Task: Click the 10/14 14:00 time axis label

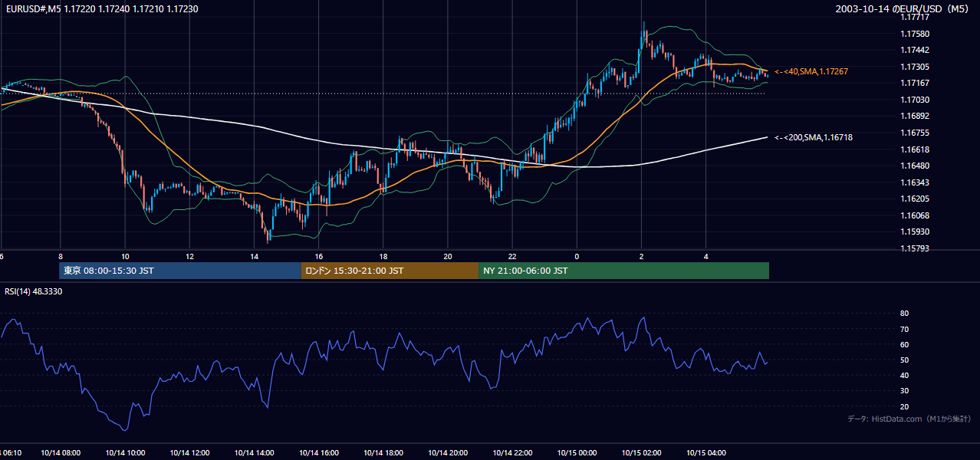Action: point(254,453)
